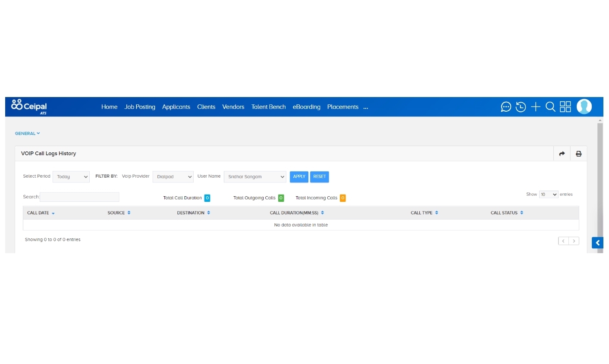Open the Ceipal ATS logo home link
609x364 pixels.
click(x=29, y=107)
